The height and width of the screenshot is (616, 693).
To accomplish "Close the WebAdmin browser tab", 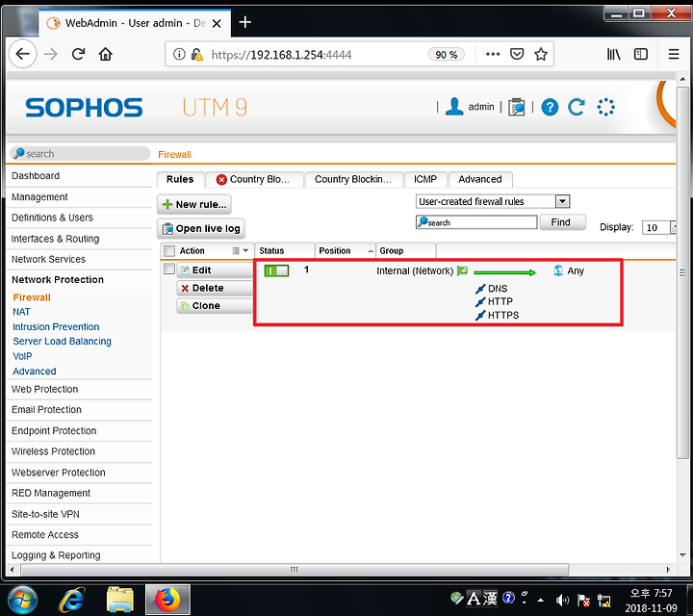I will point(217,23).
